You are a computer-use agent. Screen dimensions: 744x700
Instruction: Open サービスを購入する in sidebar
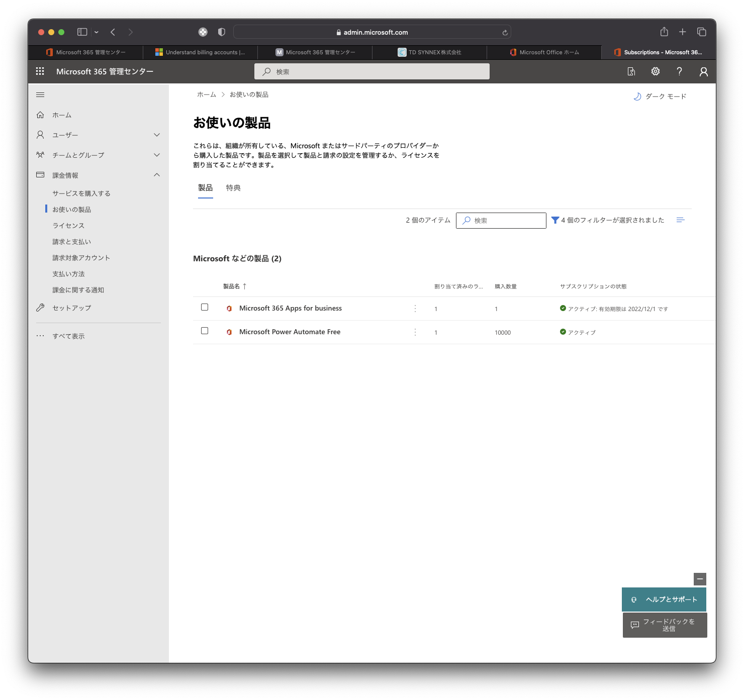point(81,193)
